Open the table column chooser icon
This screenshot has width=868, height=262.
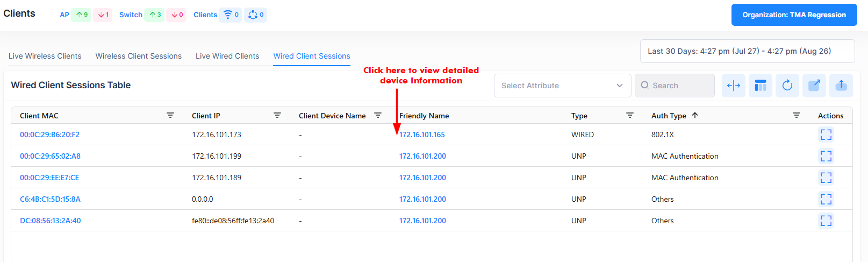coord(760,86)
